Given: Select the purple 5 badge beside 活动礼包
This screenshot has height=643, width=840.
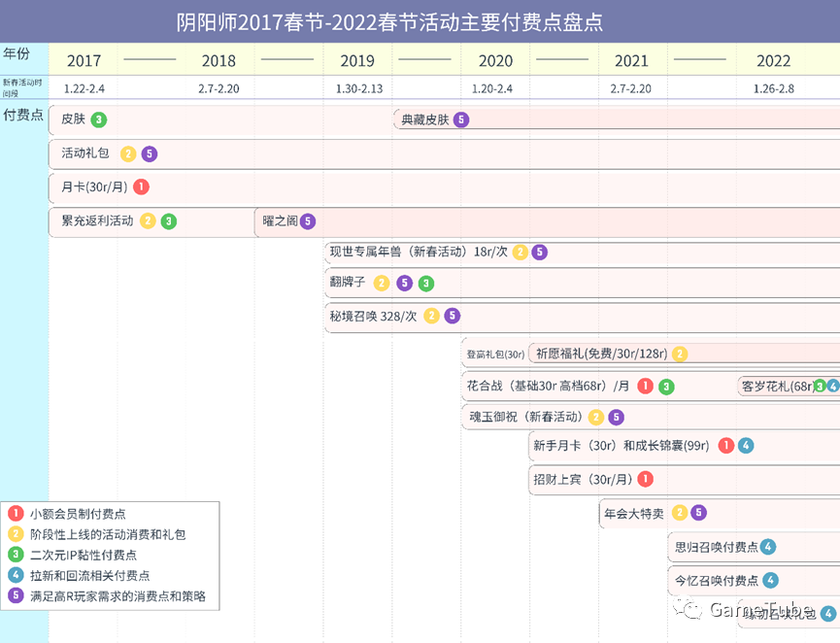Looking at the screenshot, I should [x=150, y=153].
